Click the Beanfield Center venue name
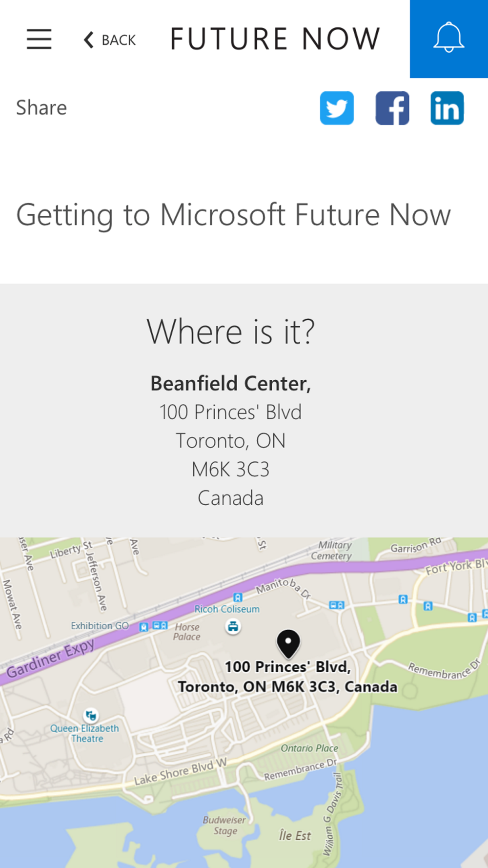Image resolution: width=488 pixels, height=868 pixels. [230, 383]
